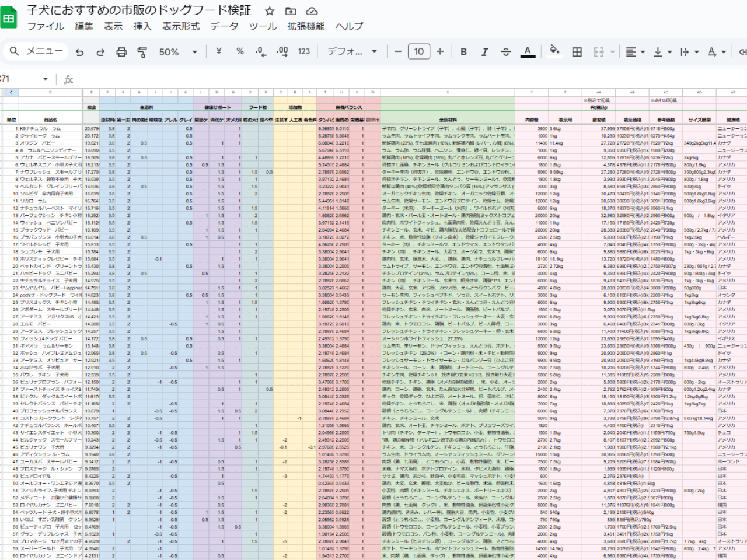This screenshot has height=560, width=747.
Task: Expand the text rotation dropdown
Action: (724, 52)
